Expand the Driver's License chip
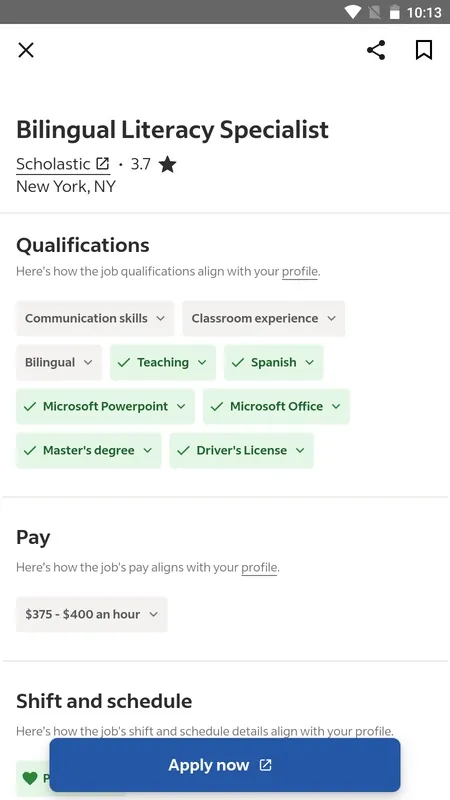This screenshot has height=800, width=450. [x=241, y=451]
